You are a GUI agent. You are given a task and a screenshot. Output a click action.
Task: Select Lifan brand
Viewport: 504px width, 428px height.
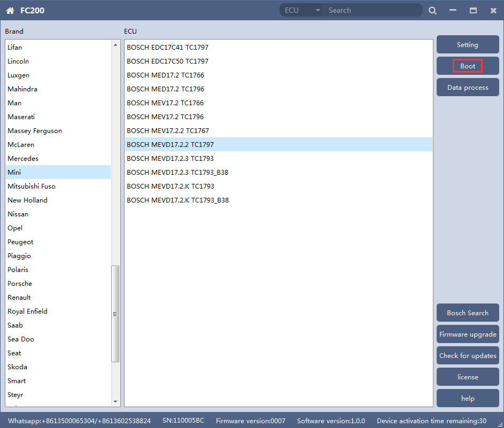pyautogui.click(x=58, y=47)
